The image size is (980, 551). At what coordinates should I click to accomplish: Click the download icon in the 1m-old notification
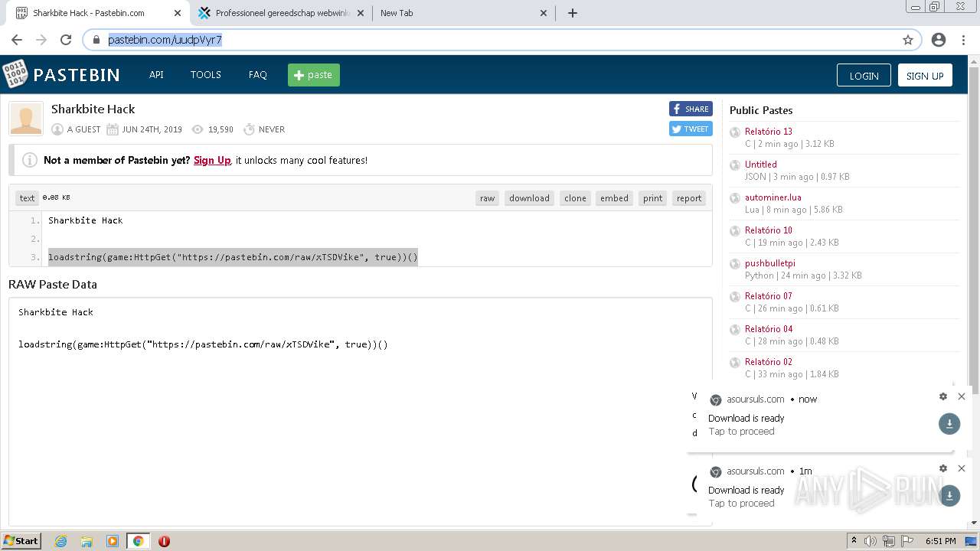pyautogui.click(x=949, y=495)
